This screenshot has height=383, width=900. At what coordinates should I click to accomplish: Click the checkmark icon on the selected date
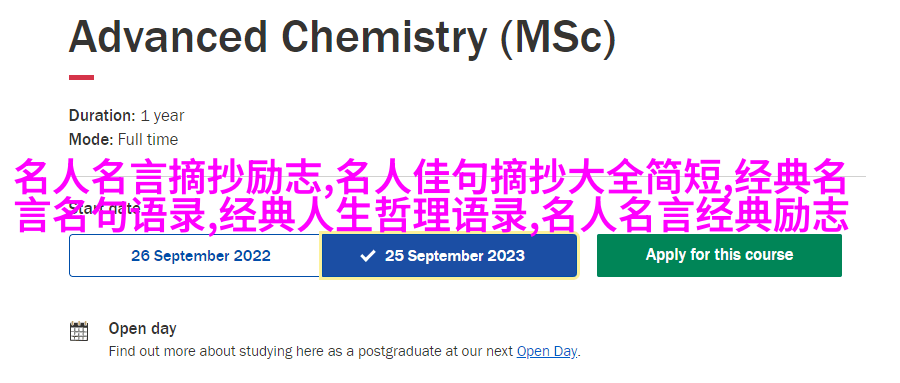[367, 256]
